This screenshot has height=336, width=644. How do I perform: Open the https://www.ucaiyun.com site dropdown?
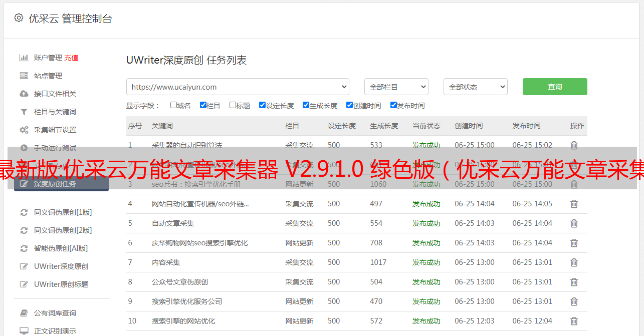238,87
